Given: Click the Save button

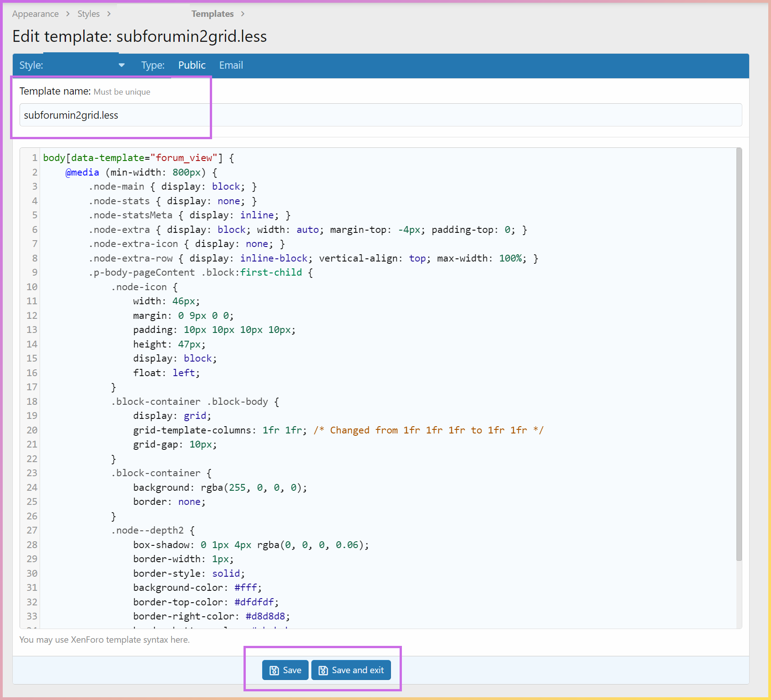Looking at the screenshot, I should tap(285, 670).
